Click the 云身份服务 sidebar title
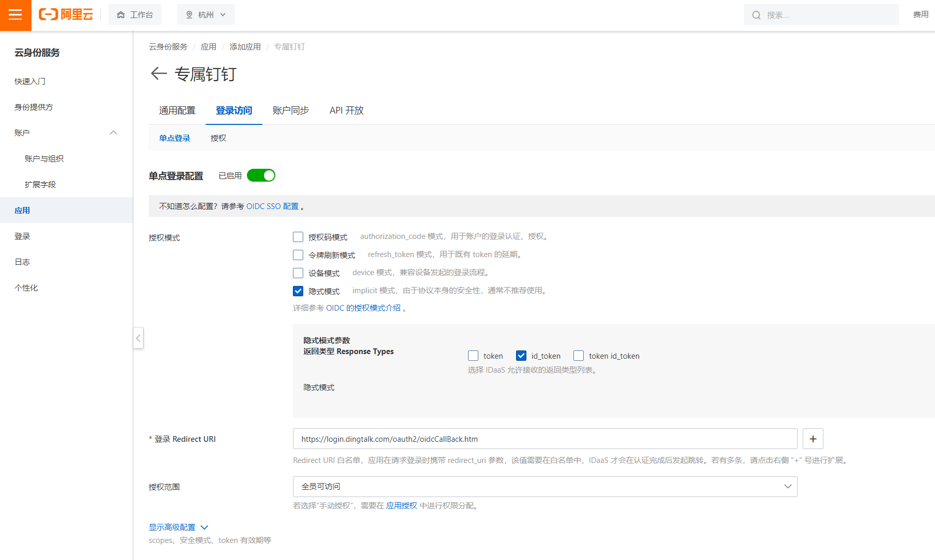Screen dimensions: 935x560 click(37, 53)
